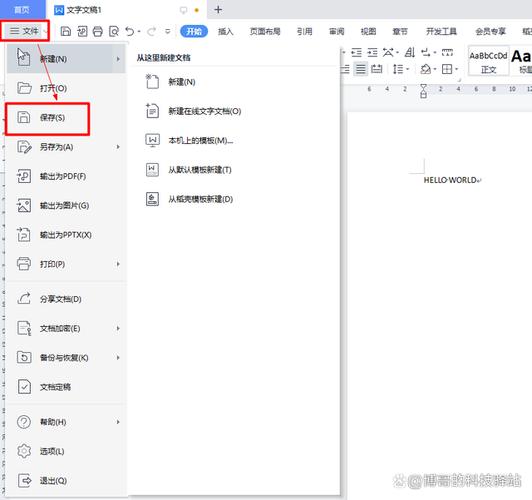The width and height of the screenshot is (532, 500).
Task: Click 帮助(H) in the file menu
Action: [66, 422]
